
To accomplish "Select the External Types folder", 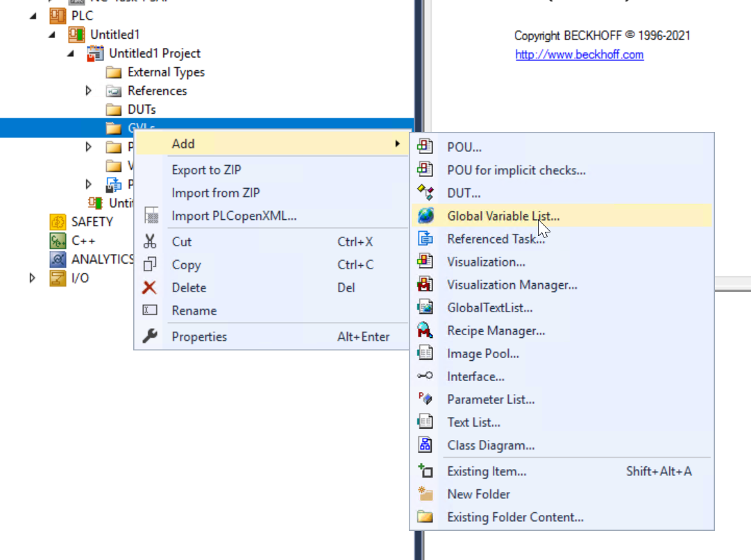I will point(166,72).
